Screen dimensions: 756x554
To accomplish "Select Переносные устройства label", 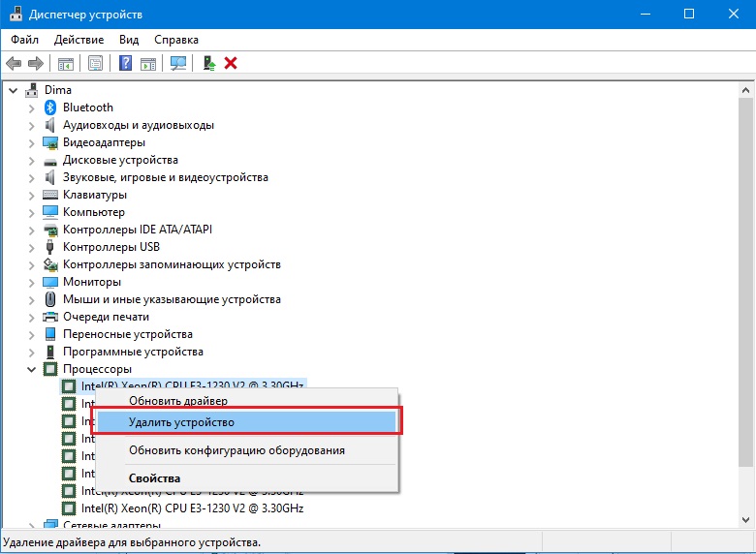I will pyautogui.click(x=128, y=334).
